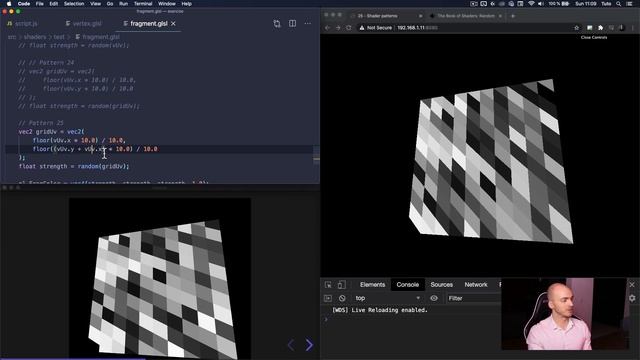The image size is (640, 360).
Task: Click the test breadcrumb segment
Action: click(x=59, y=37)
